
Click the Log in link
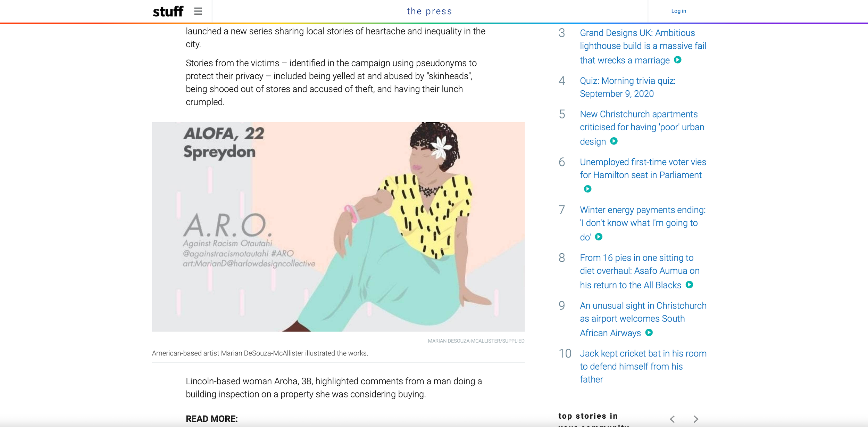click(678, 11)
